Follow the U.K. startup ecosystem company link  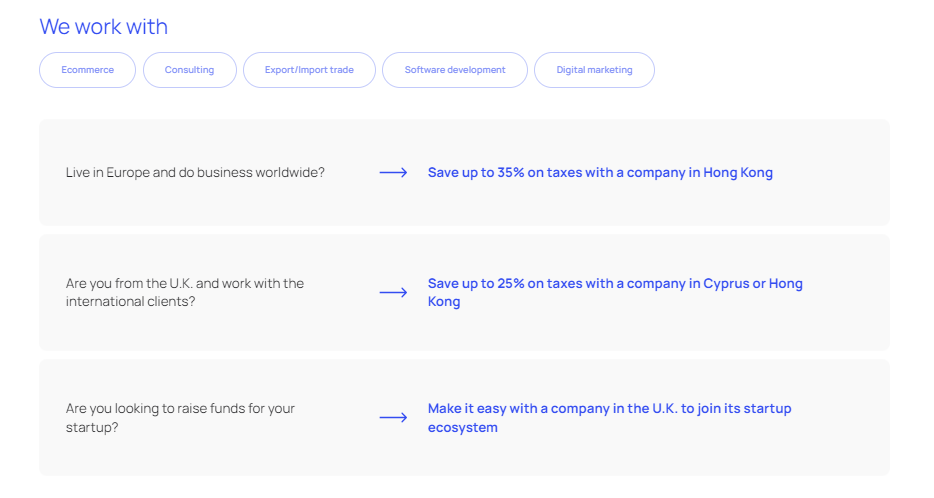(x=609, y=409)
